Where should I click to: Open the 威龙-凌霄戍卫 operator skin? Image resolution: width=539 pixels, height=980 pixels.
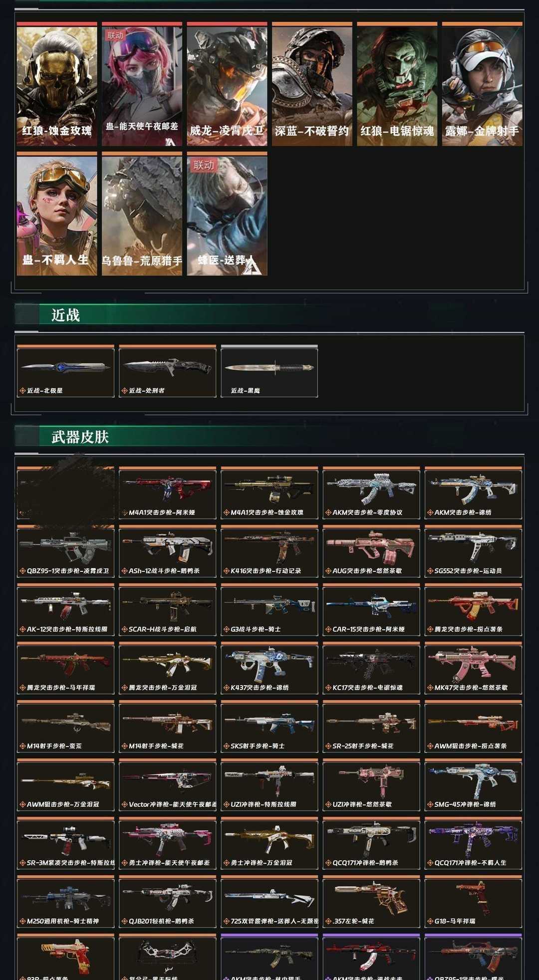(227, 84)
